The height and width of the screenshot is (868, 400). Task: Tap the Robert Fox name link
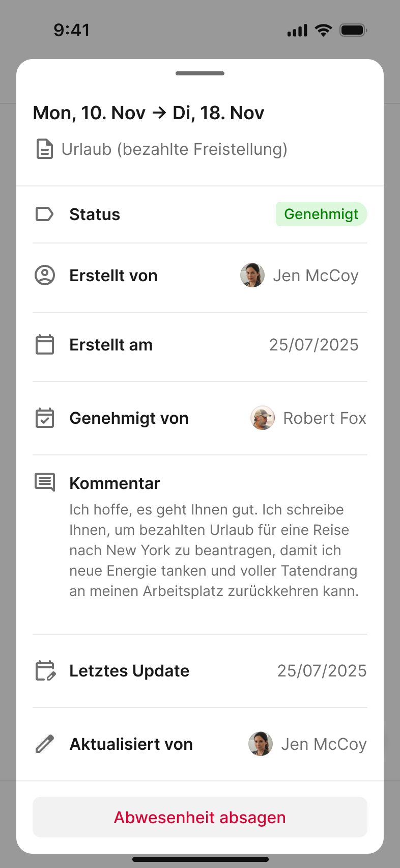[325, 418]
